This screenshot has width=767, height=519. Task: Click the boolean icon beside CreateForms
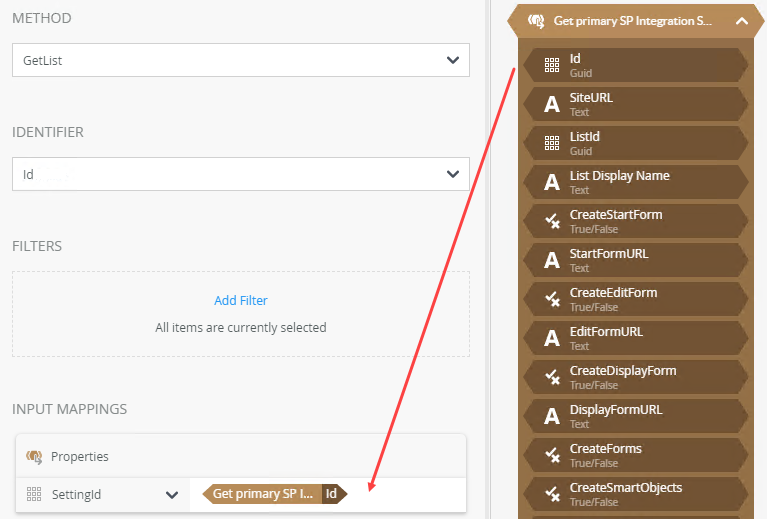point(552,455)
